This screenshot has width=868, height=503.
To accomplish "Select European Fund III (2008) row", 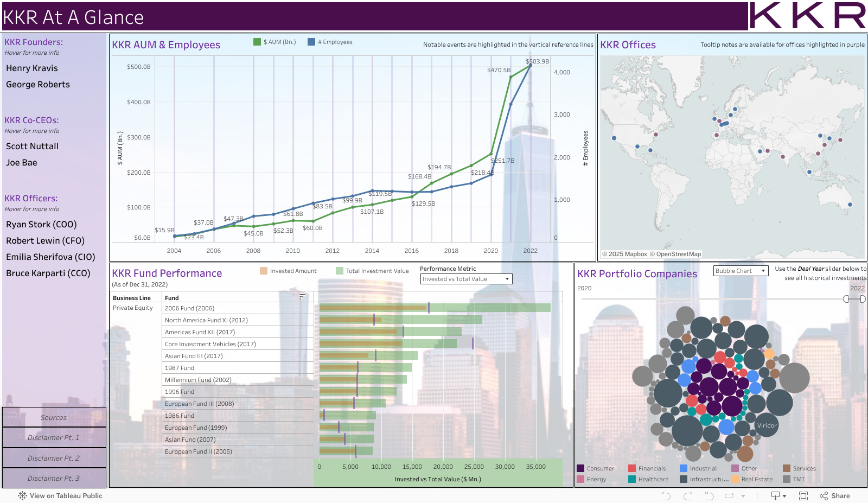I will pyautogui.click(x=238, y=404).
